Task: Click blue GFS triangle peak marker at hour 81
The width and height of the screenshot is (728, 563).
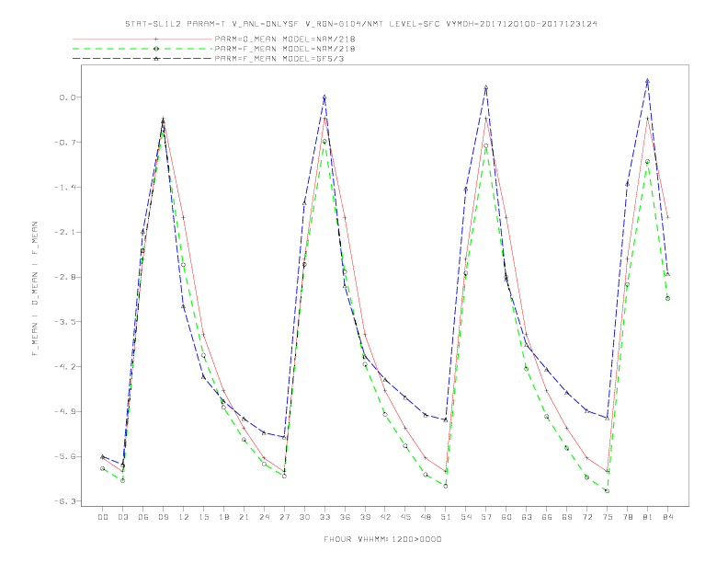Action: coord(647,81)
